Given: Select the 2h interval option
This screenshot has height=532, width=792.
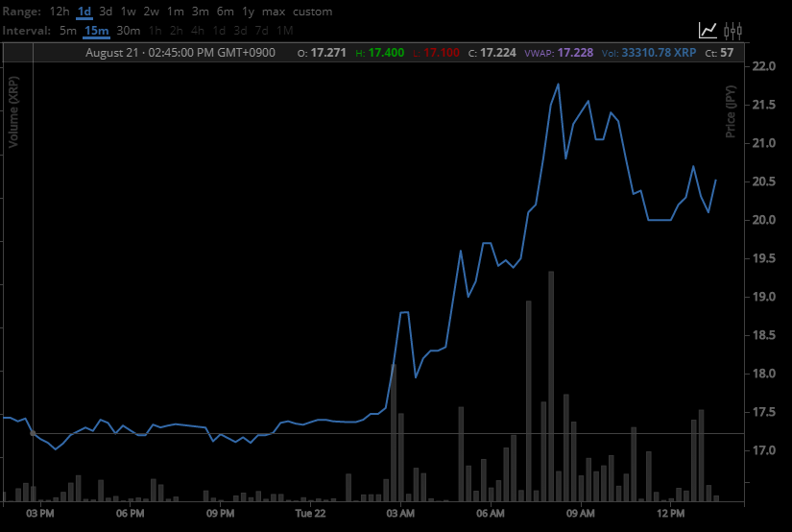Looking at the screenshot, I should tap(177, 31).
